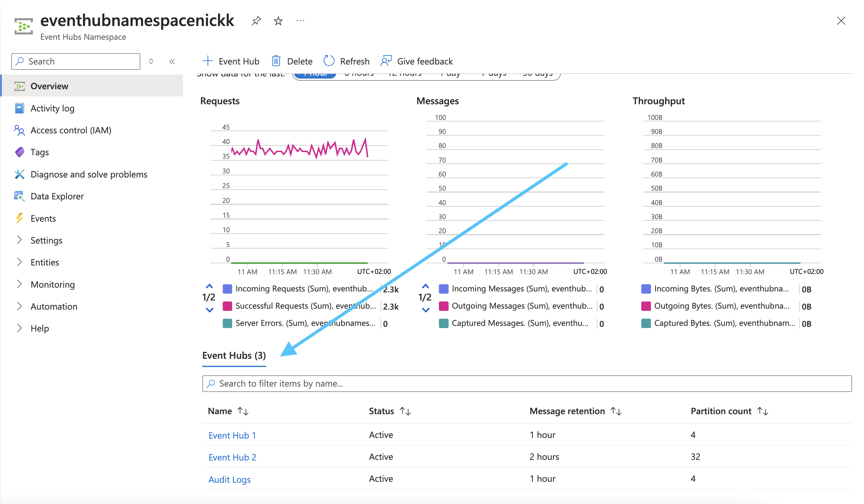
Task: Click the filter items by name field
Action: click(x=411, y=383)
